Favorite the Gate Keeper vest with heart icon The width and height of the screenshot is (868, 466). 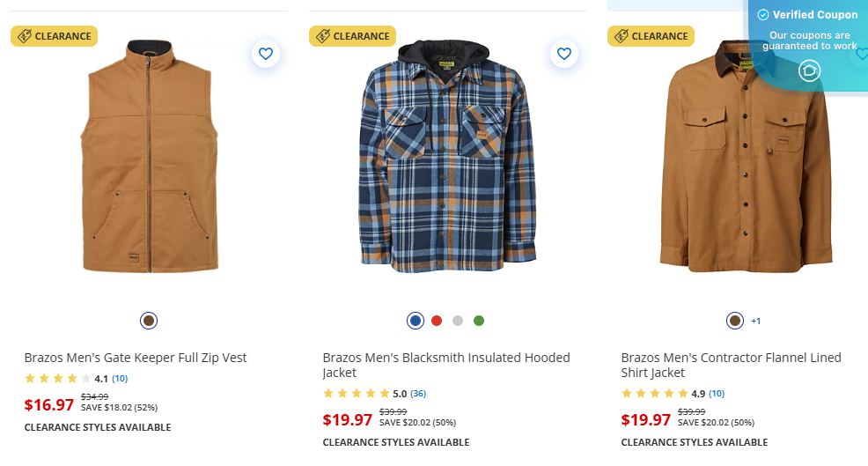pos(266,54)
